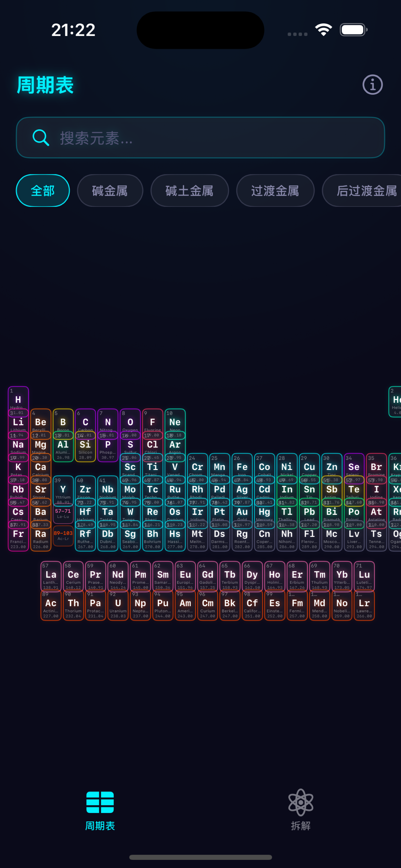Image resolution: width=401 pixels, height=868 pixels.
Task: Open the Es Einsteinium element tile
Action: click(x=275, y=606)
